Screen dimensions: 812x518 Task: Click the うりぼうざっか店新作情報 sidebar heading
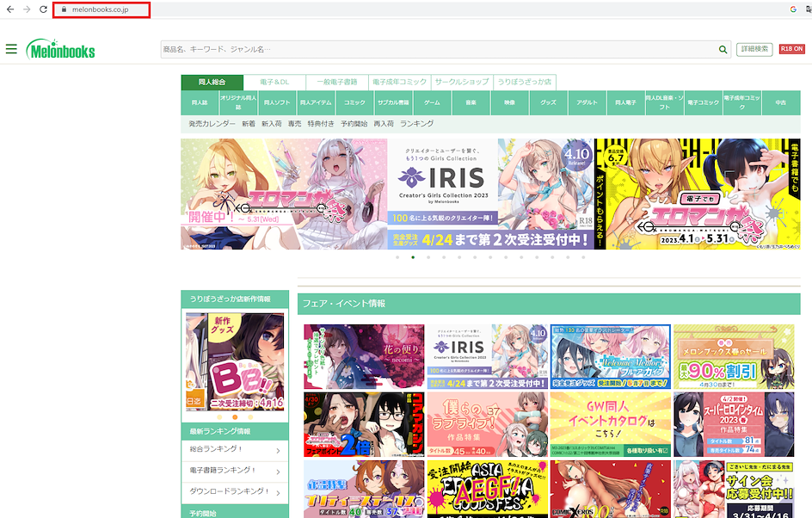pos(230,299)
